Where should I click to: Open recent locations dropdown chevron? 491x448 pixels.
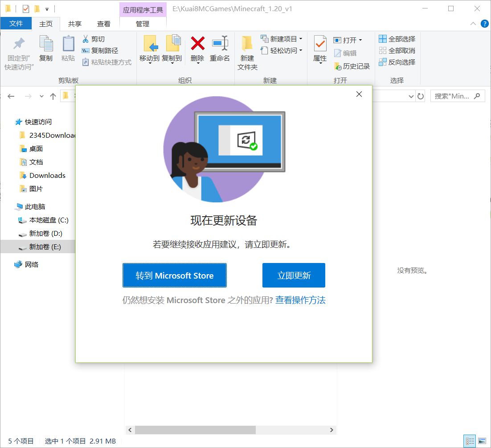(x=41, y=96)
